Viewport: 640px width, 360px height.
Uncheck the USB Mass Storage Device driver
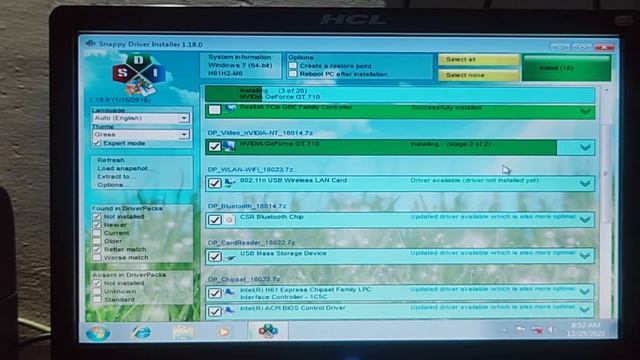point(215,256)
